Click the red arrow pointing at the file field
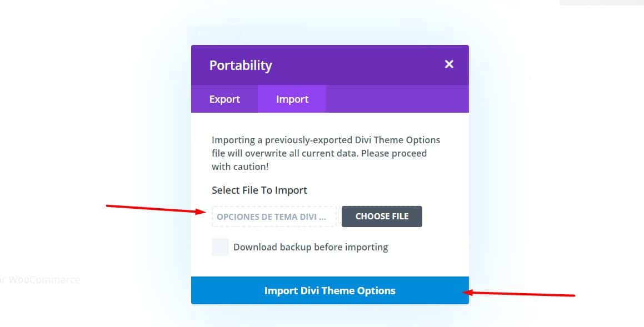This screenshot has width=644, height=327. (x=156, y=209)
